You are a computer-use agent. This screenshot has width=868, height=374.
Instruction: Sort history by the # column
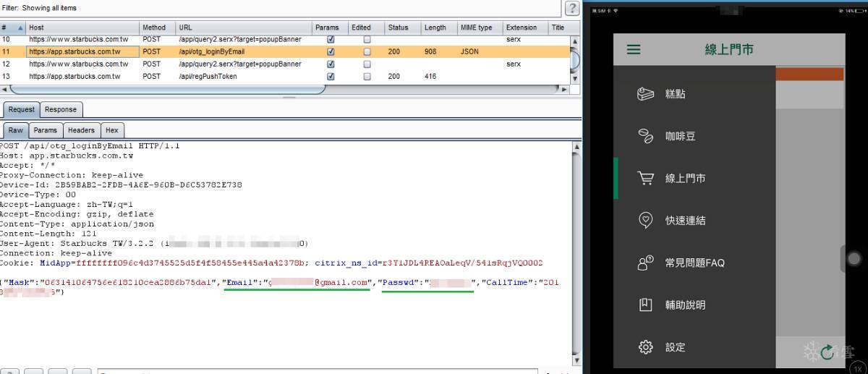[12, 27]
